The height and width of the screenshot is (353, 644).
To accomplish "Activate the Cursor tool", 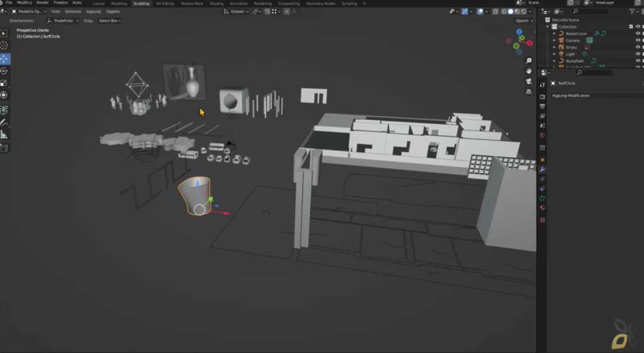I will pos(4,45).
